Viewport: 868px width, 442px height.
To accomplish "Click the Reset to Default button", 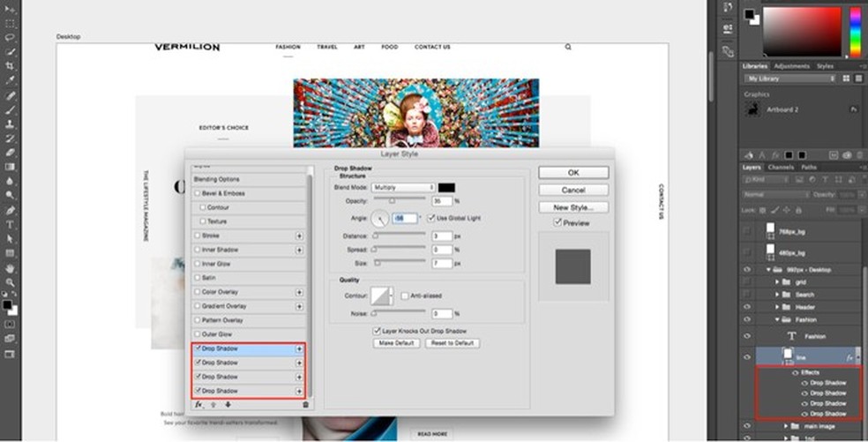I will (453, 343).
